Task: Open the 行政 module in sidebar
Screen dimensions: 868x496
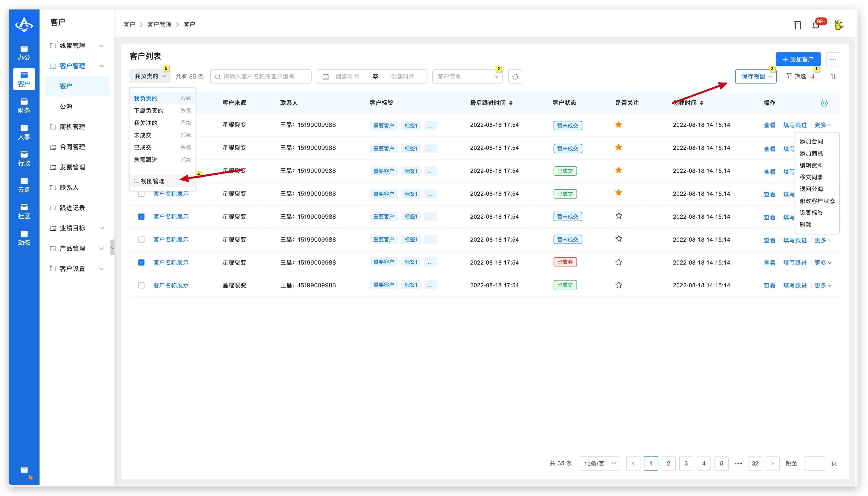Action: click(x=24, y=159)
